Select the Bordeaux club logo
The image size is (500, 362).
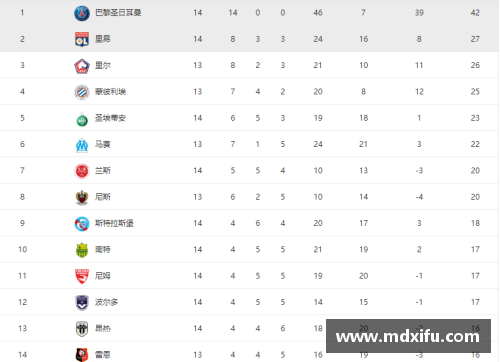pyautogui.click(x=82, y=303)
